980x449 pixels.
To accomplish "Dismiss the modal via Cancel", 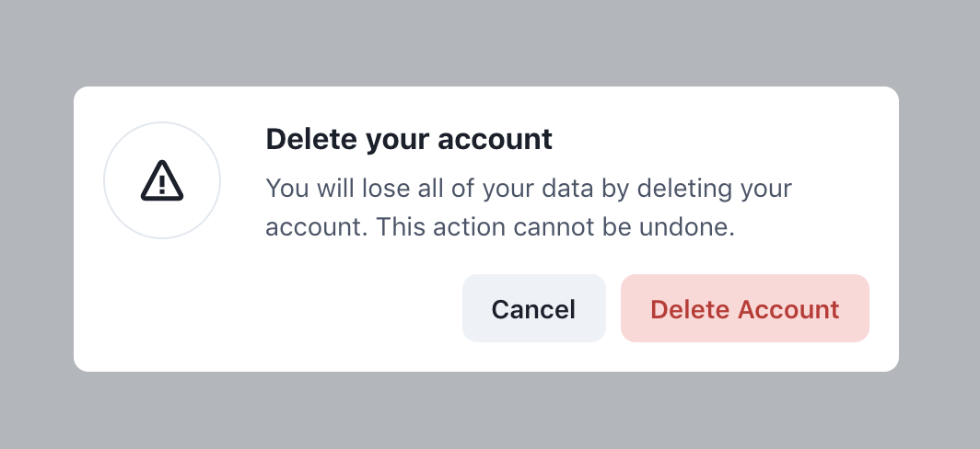I will (x=534, y=308).
